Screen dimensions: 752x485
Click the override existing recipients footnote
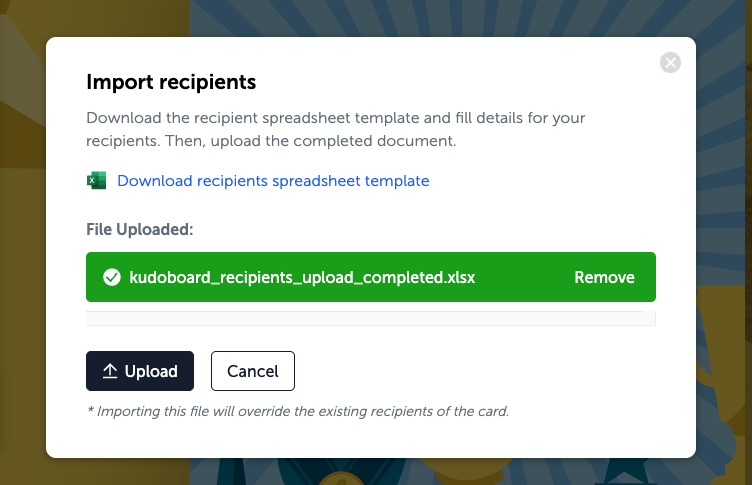point(298,412)
